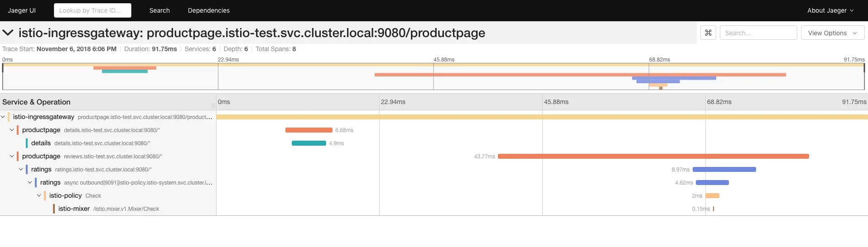Viewport: 868px width, 247px height.
Task: Click the minimap right range handle
Action: (864, 68)
